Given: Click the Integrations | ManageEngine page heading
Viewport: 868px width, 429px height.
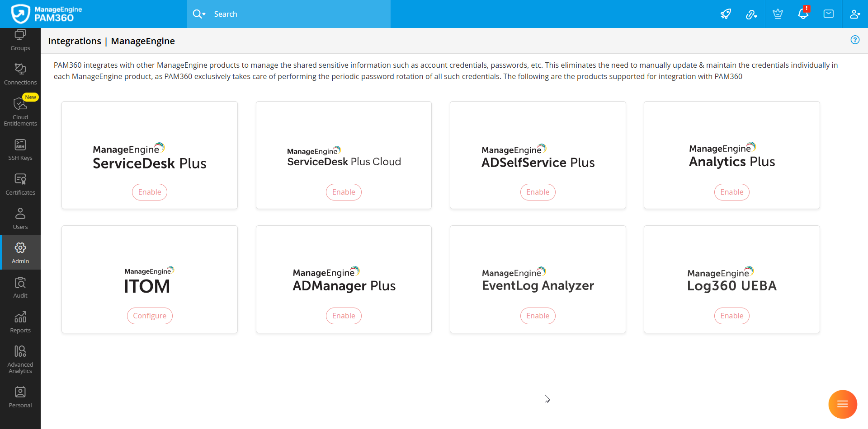Looking at the screenshot, I should click(111, 41).
